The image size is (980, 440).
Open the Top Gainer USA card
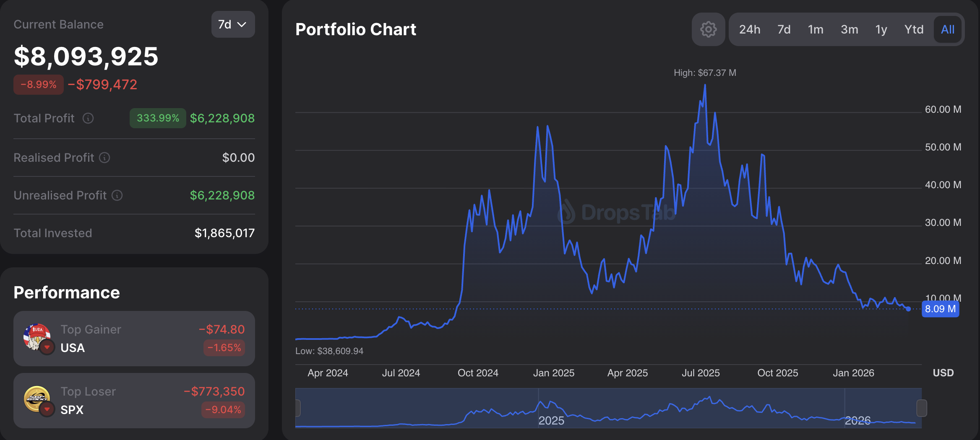click(134, 339)
